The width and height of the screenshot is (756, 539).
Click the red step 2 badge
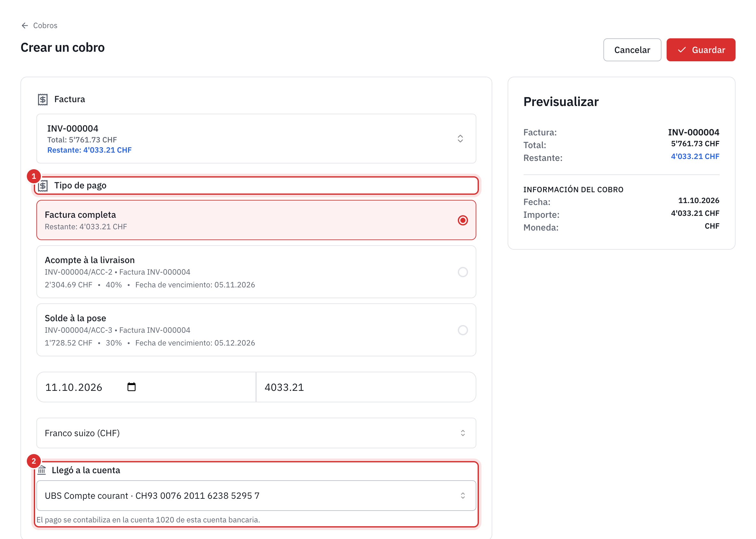point(34,461)
